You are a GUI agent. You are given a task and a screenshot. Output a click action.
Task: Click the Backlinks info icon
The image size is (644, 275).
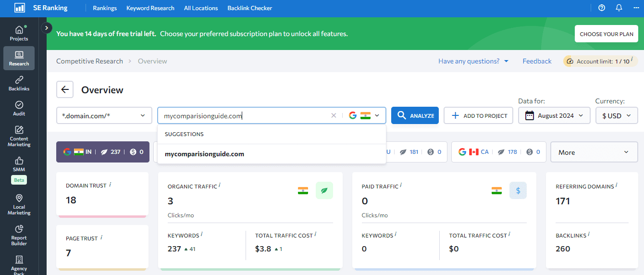click(589, 235)
